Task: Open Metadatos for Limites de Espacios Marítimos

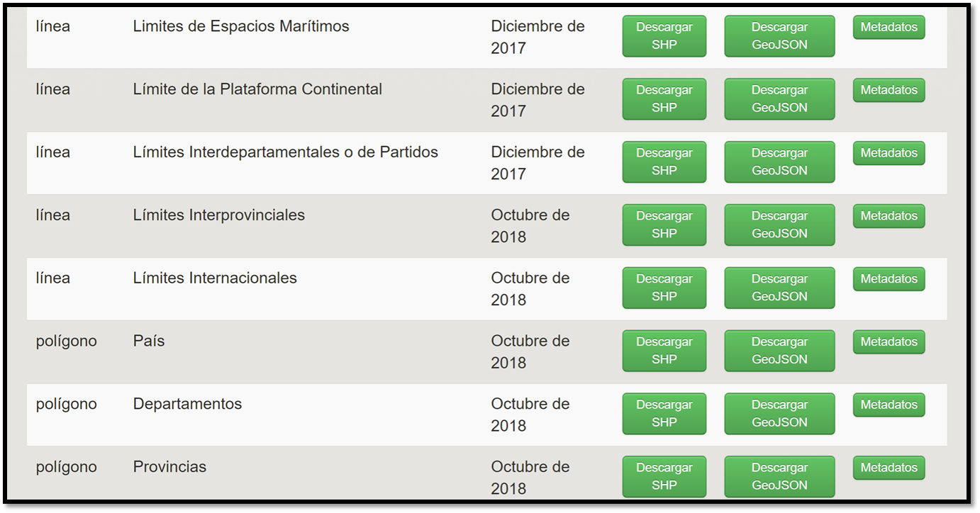Action: [x=889, y=28]
